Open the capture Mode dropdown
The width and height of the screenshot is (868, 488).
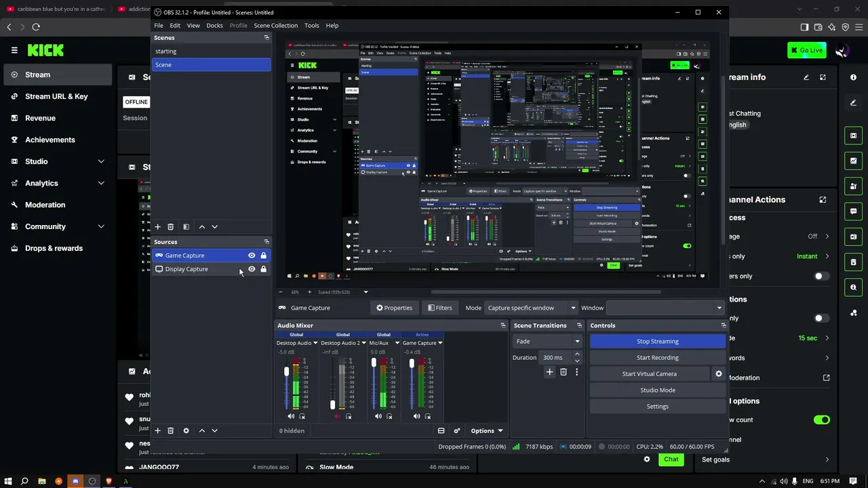click(x=531, y=308)
